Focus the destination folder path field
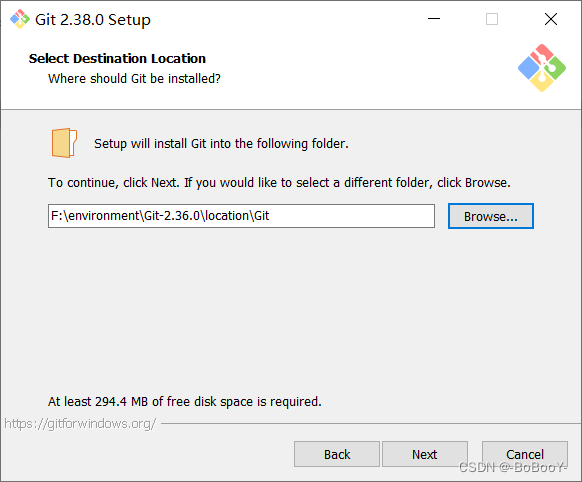This screenshot has width=582, height=482. pyautogui.click(x=241, y=216)
